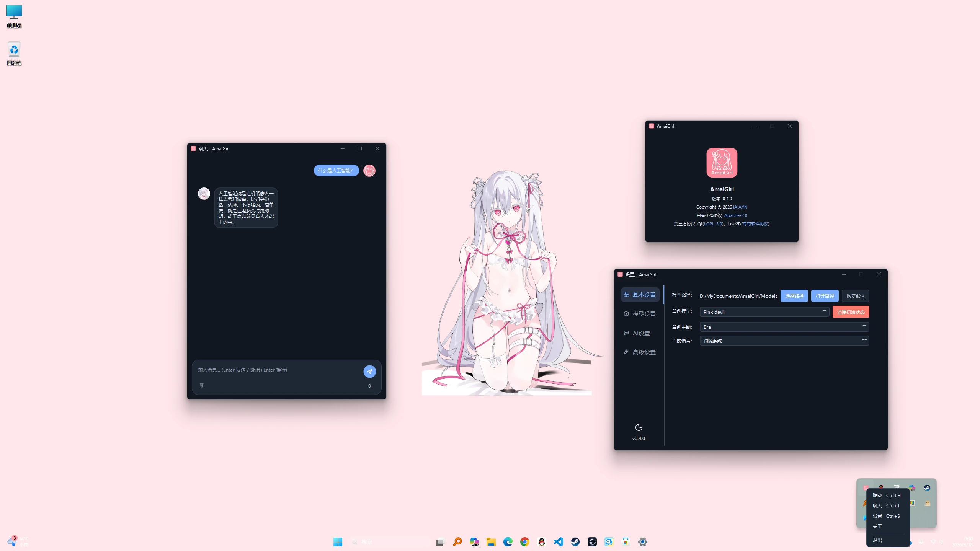980x551 pixels.
Task: Click the red 还原初始状态 button
Action: click(851, 312)
